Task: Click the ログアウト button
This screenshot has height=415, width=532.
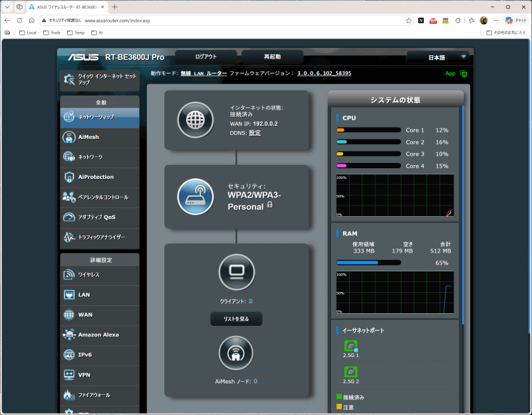Action: point(205,57)
